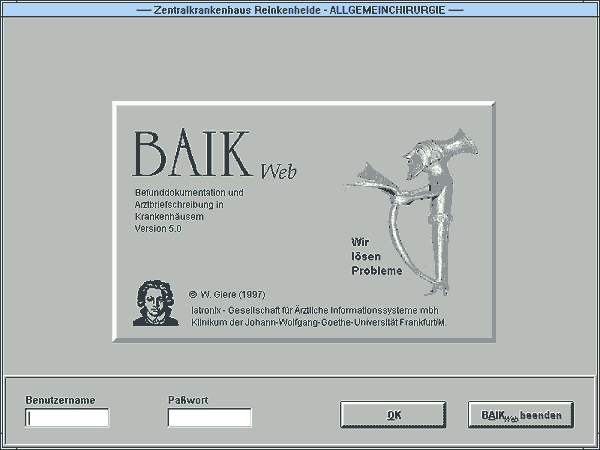Click the BAIK Web logo text
The height and width of the screenshot is (450, 600).
point(214,155)
